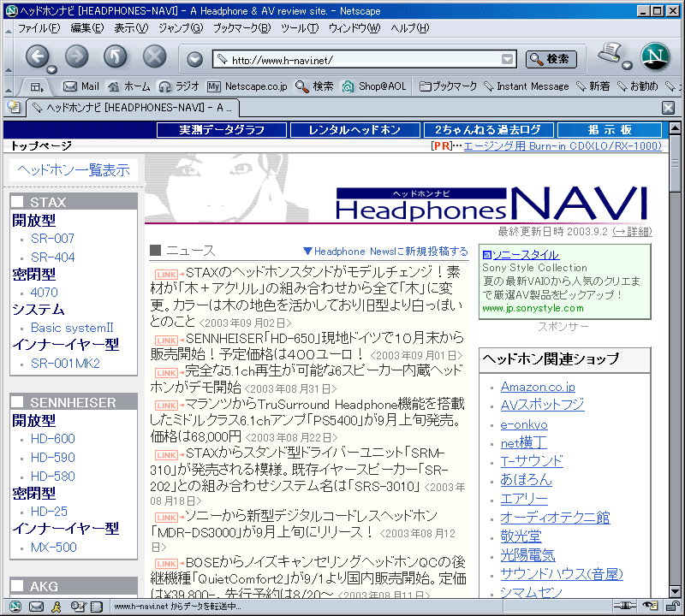Image resolution: width=685 pixels, height=616 pixels.
Task: Open the レンタルヘッドホン page button
Action: coord(354,130)
